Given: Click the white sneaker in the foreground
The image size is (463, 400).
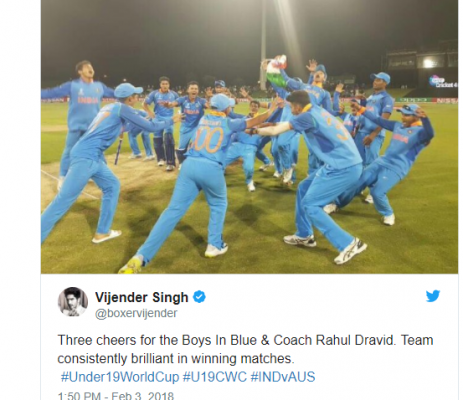Looking at the screenshot, I should tap(350, 251).
